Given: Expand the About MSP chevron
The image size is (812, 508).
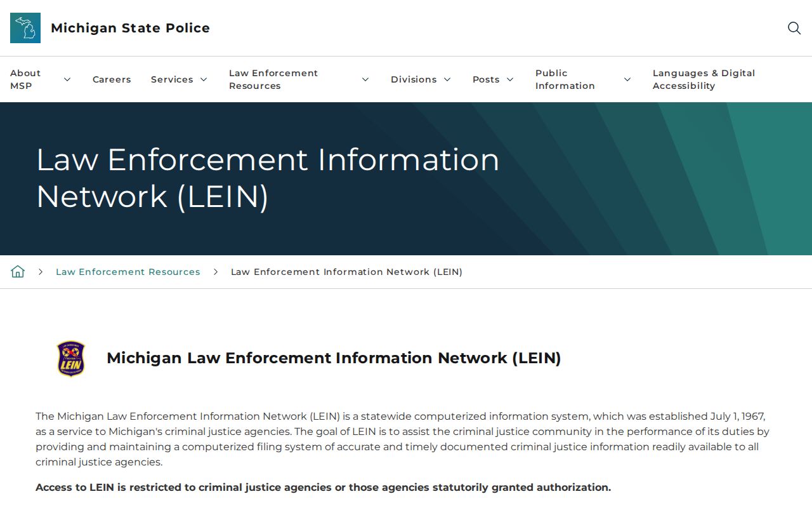Looking at the screenshot, I should point(67,79).
